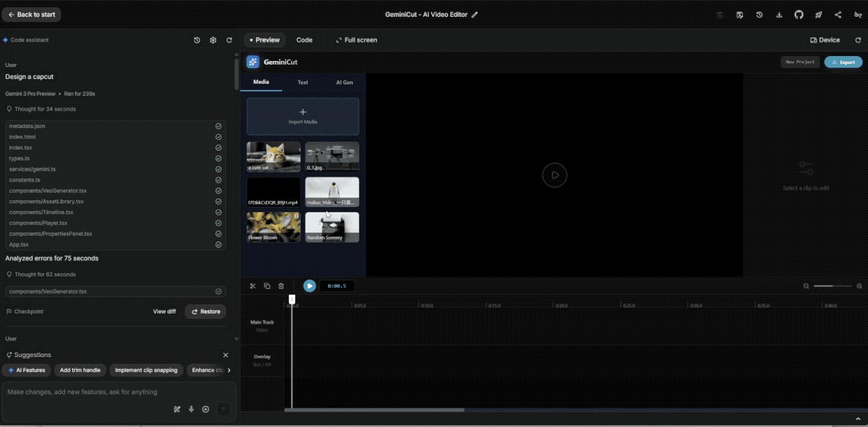Click the Restore checkpoint button
The height and width of the screenshot is (427, 868).
tap(206, 312)
